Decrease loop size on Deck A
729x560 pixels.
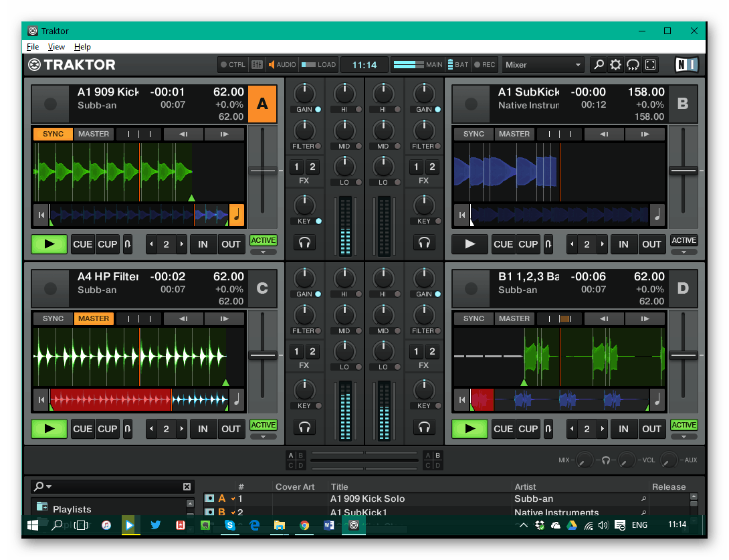click(151, 244)
